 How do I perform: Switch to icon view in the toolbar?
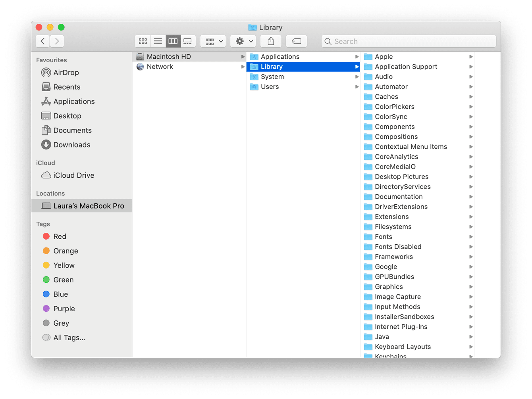point(143,41)
